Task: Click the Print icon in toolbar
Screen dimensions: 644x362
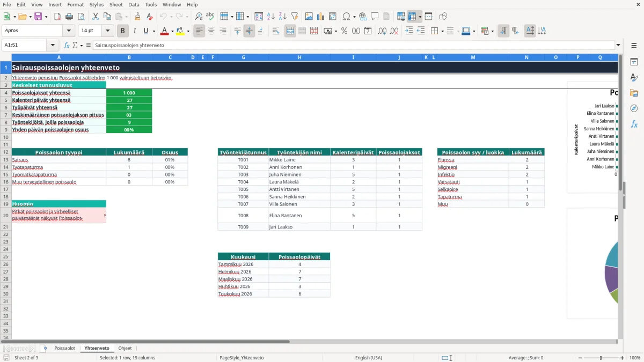Action: (x=69, y=17)
